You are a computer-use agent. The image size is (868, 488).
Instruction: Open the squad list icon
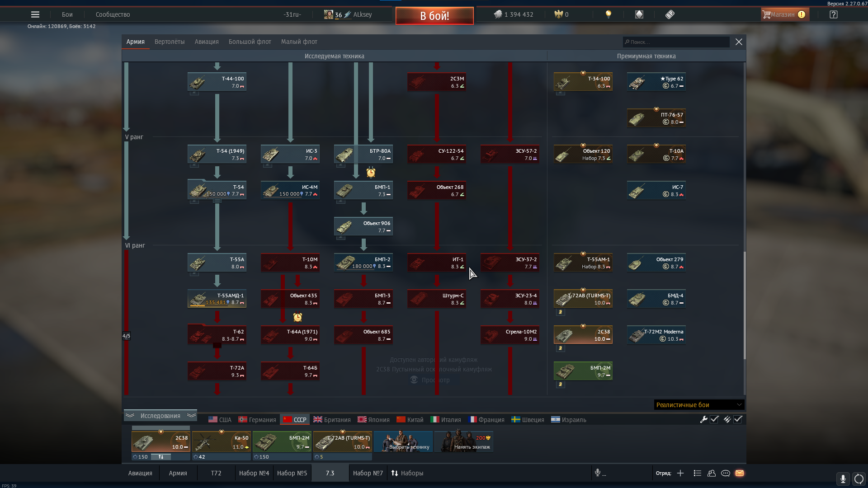coord(698,473)
